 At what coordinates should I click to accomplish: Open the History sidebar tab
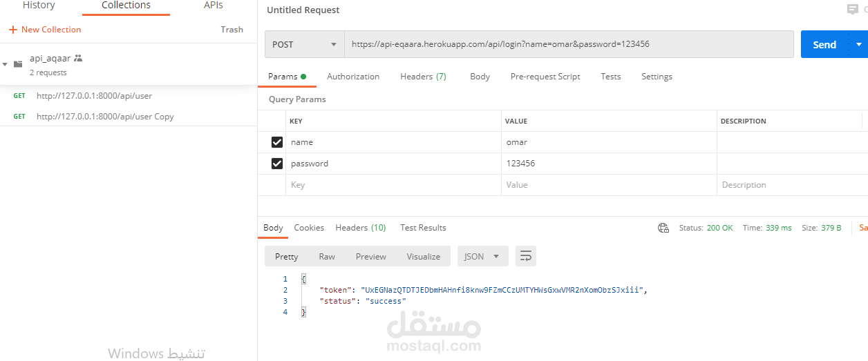point(39,6)
